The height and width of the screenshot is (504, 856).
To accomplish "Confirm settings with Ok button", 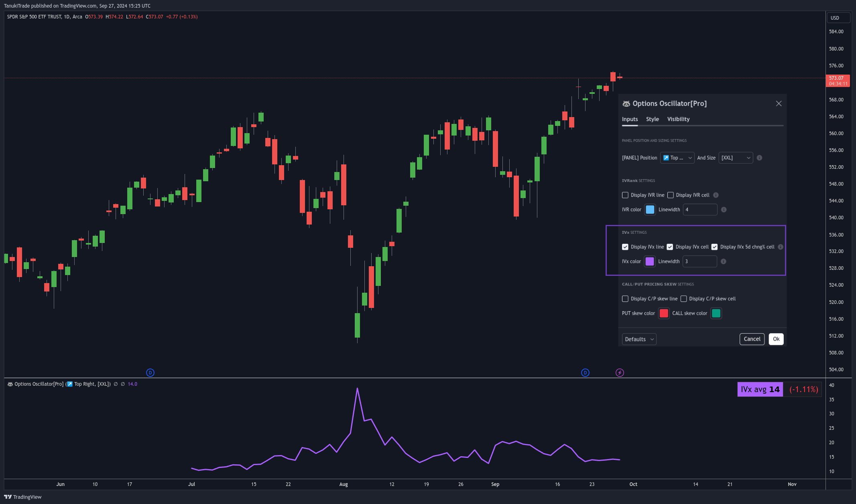I will (x=776, y=339).
